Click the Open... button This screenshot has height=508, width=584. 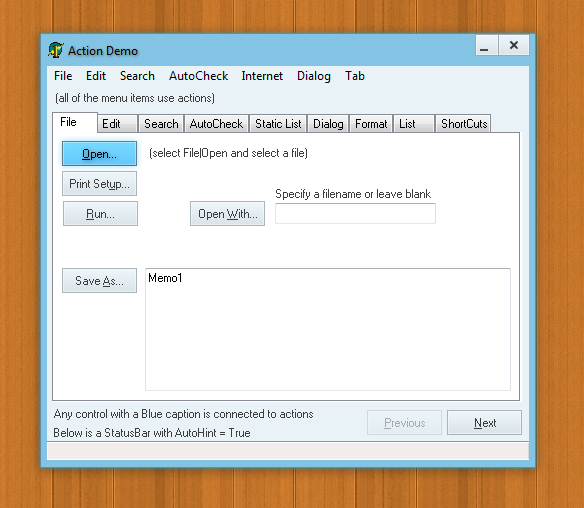tap(99, 153)
